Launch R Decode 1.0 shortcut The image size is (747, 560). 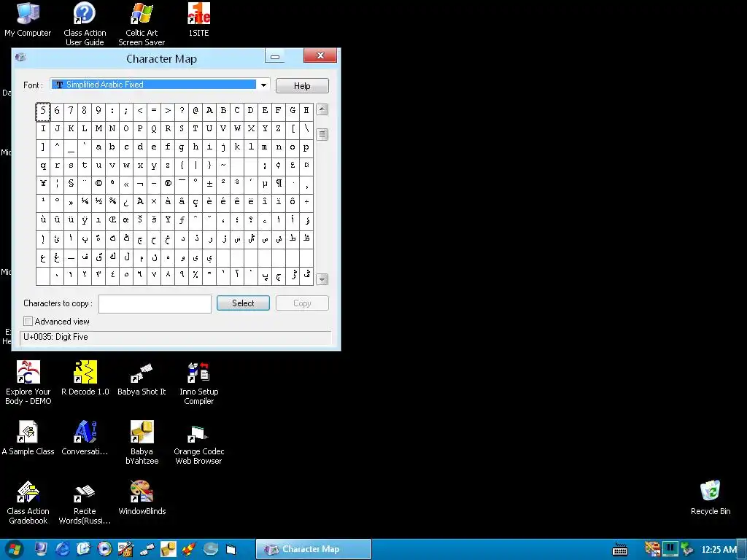coord(85,378)
